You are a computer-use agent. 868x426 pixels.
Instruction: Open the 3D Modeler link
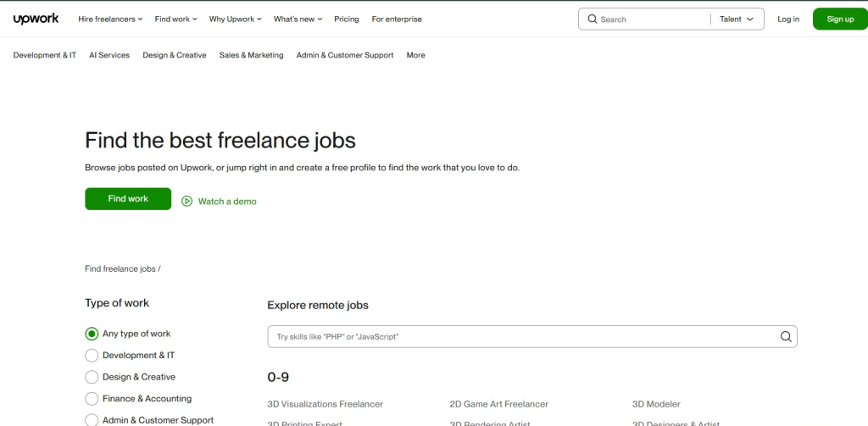(656, 404)
